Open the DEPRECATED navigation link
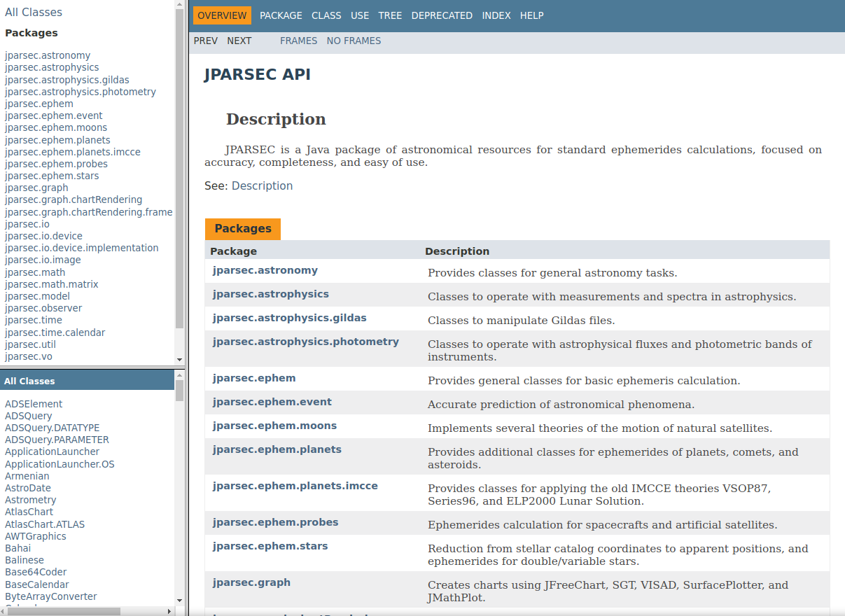The height and width of the screenshot is (616, 845). click(x=442, y=15)
